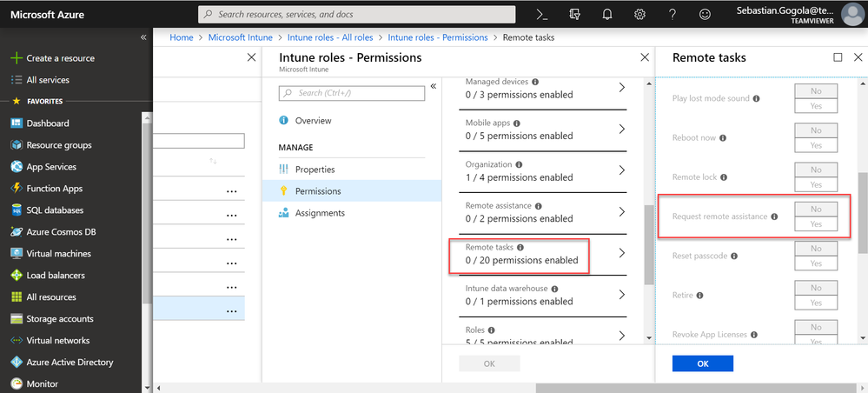This screenshot has height=393, width=868.
Task: Focus the Search resources, services, and docs box
Action: point(357,15)
